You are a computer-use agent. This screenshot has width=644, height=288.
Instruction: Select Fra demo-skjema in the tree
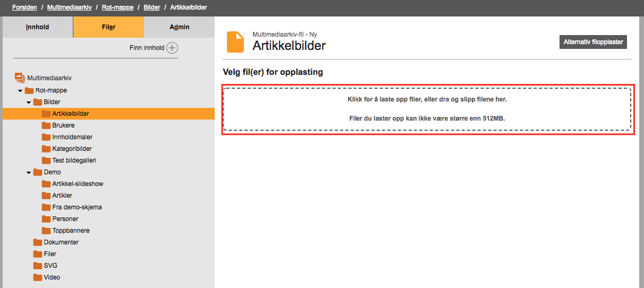point(77,207)
